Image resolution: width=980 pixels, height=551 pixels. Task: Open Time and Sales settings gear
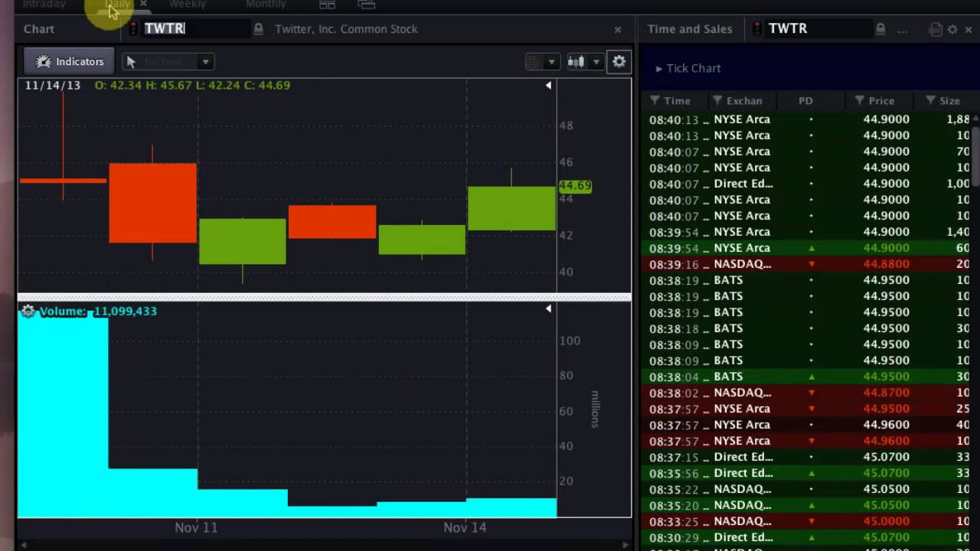click(x=952, y=29)
